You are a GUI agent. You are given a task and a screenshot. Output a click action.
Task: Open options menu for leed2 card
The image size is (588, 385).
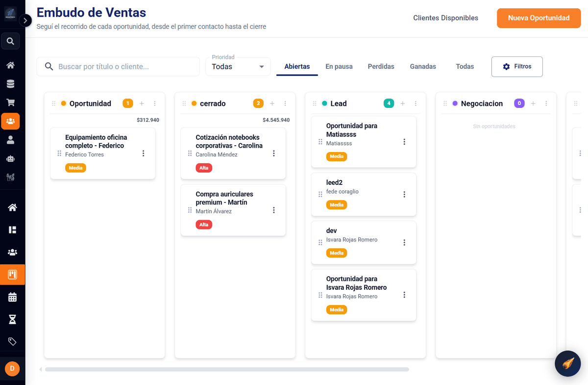point(404,194)
